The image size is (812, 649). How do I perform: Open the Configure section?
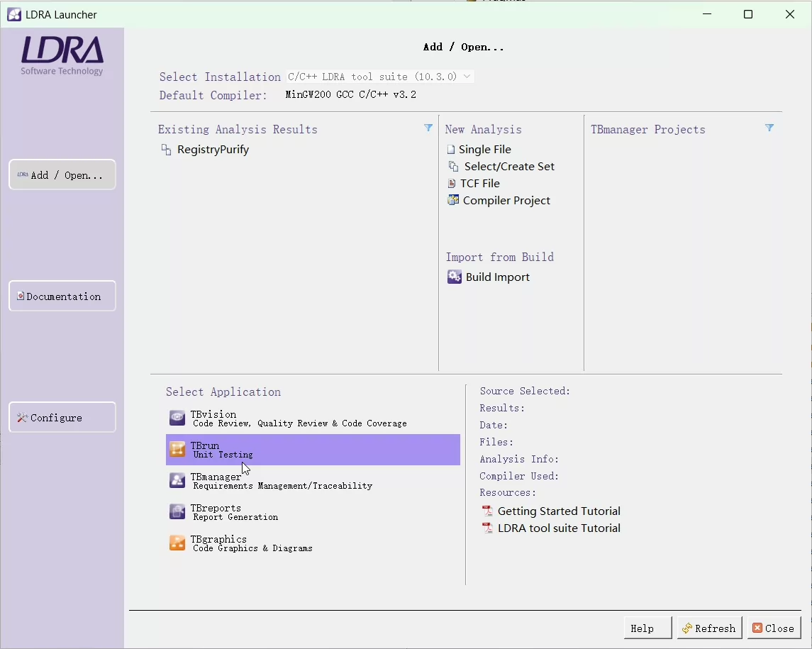point(62,417)
